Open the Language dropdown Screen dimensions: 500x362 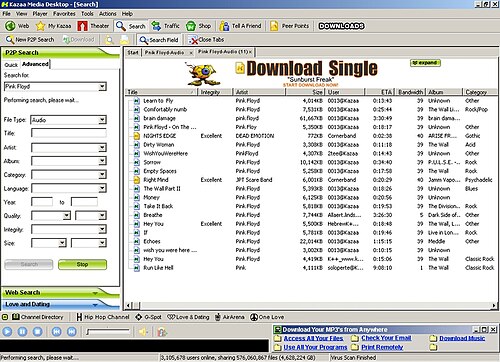click(x=102, y=189)
